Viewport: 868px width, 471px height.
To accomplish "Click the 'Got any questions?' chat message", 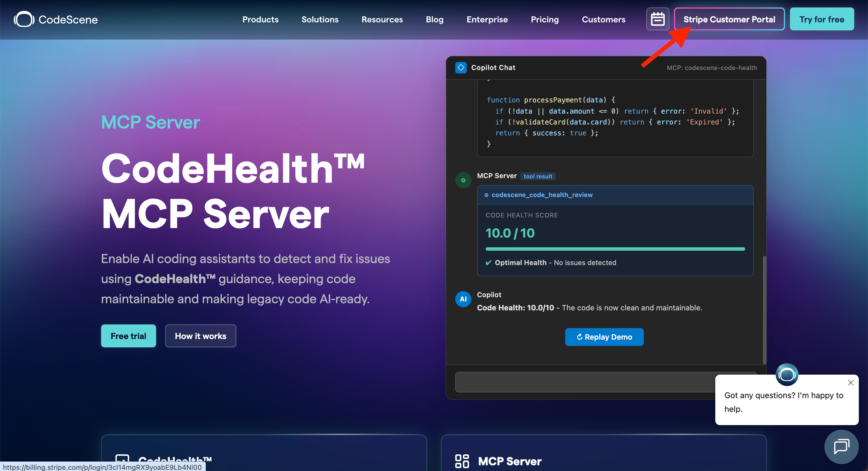I will pos(784,402).
